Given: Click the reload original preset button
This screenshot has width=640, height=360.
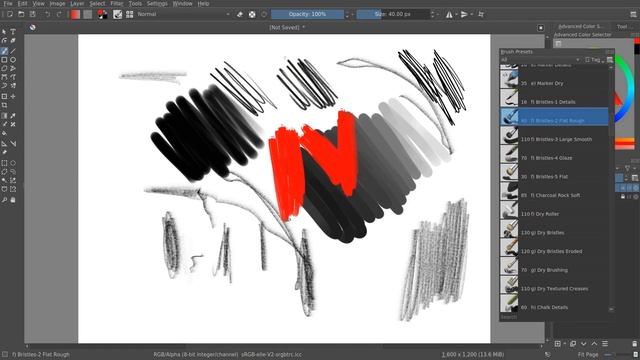Looking at the screenshot, I should pyautogui.click(x=264, y=14).
